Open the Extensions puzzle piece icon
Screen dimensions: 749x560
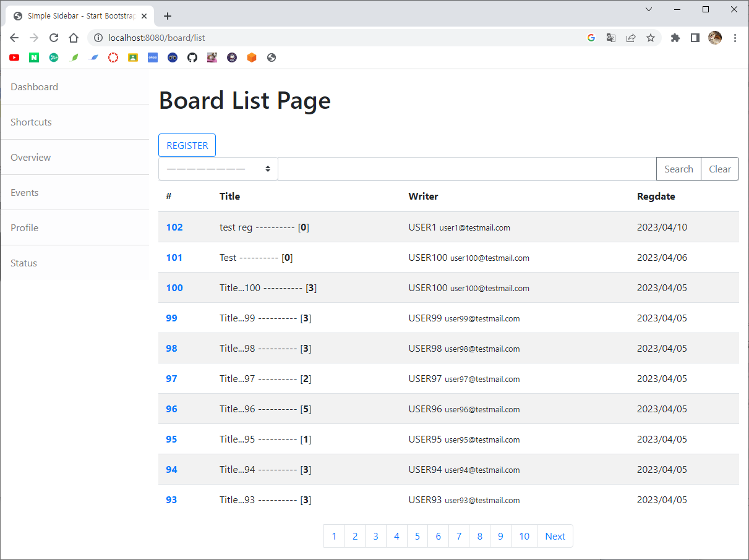click(x=675, y=38)
